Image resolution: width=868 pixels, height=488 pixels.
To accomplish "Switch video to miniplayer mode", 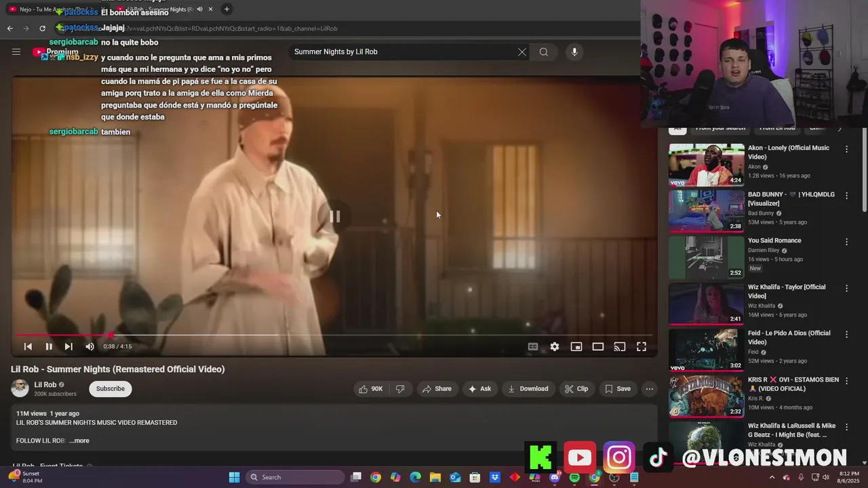I will 576,346.
